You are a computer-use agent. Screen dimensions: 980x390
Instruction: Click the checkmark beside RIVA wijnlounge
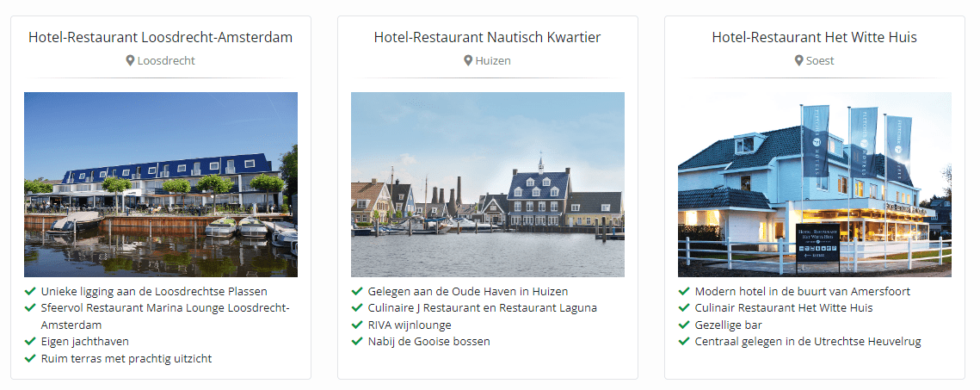[x=357, y=325]
